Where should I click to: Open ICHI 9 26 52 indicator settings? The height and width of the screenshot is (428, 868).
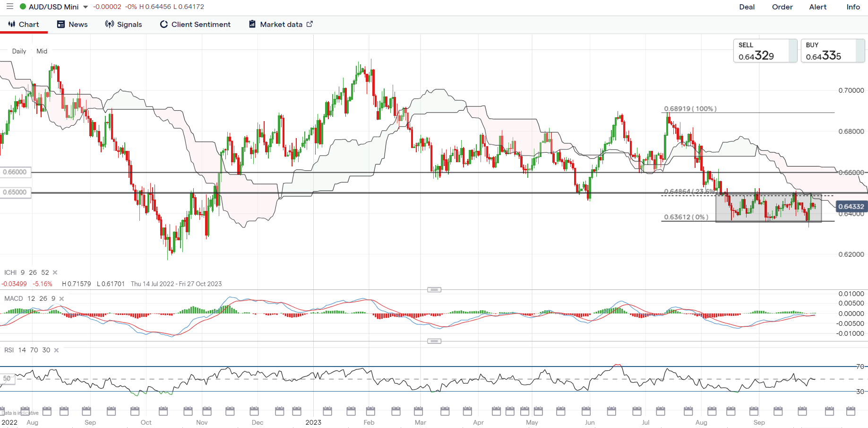point(26,272)
